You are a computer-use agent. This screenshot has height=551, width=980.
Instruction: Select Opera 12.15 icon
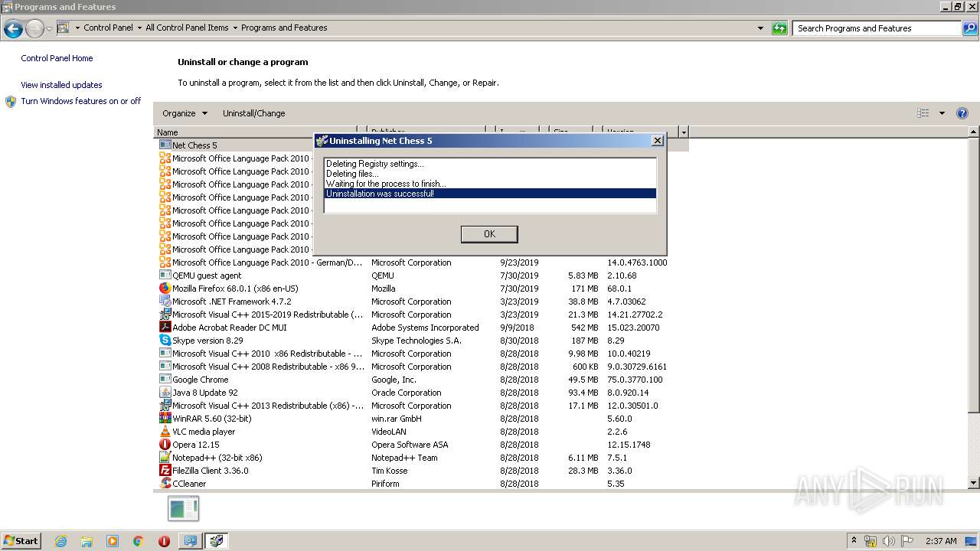[x=165, y=445]
